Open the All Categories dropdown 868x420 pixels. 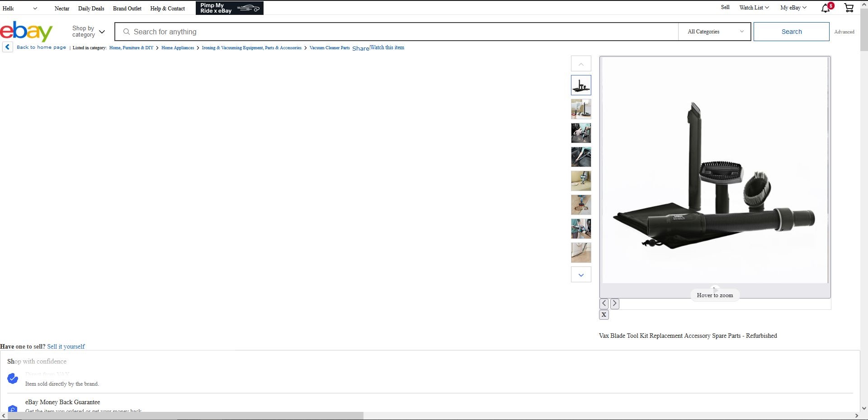(x=713, y=32)
